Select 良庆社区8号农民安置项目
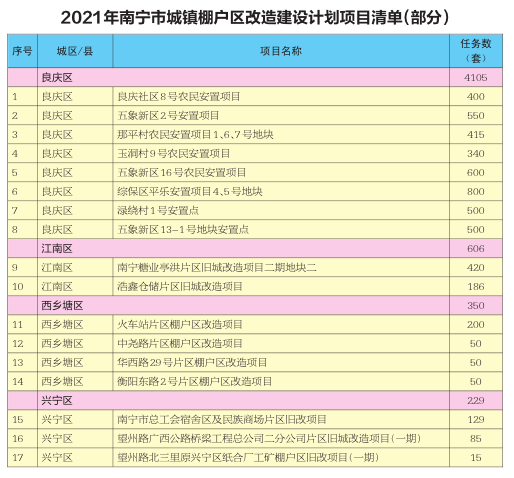Viewport: 514px width, 478px height. [x=178, y=97]
